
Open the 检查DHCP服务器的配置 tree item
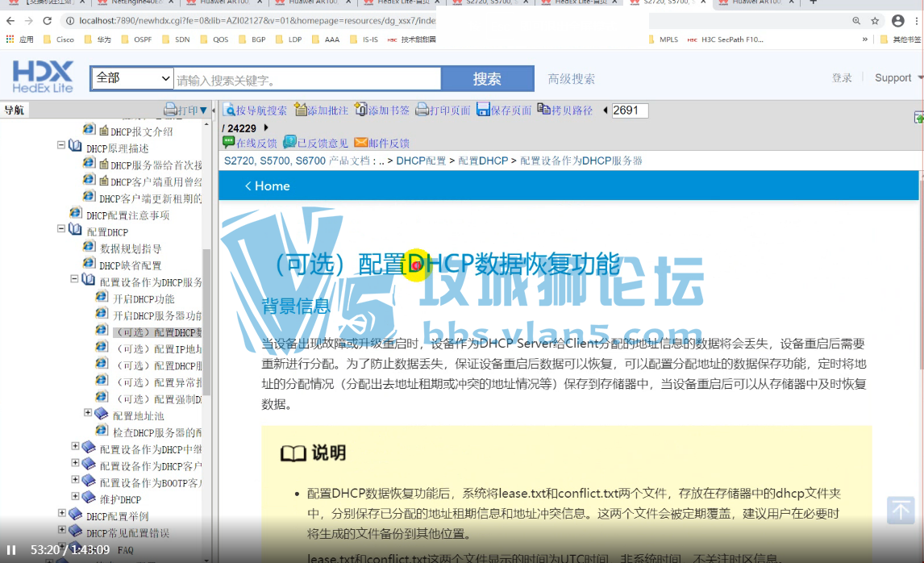pyautogui.click(x=157, y=432)
